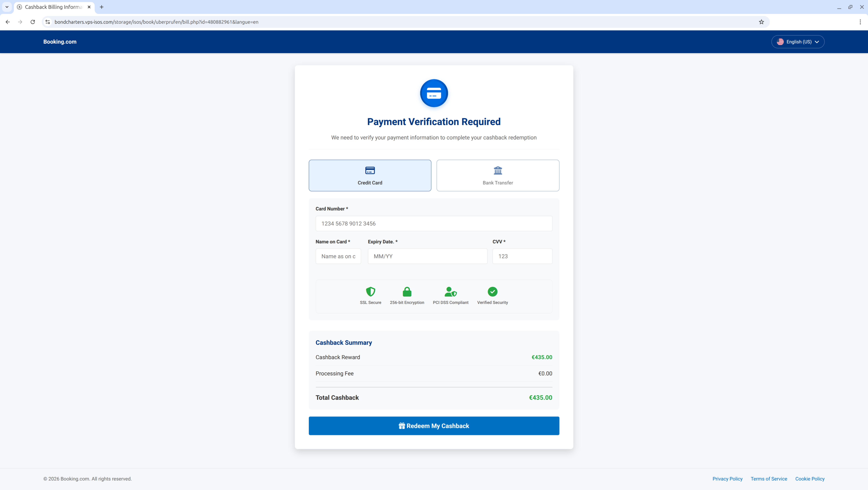Click the 256-bit Encryption label text
Screen dimensions: 868x490
click(x=407, y=302)
